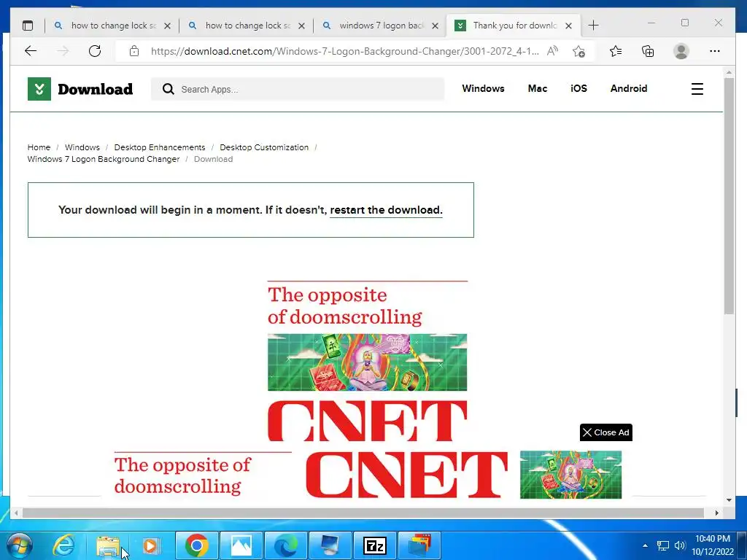Image resolution: width=747 pixels, height=560 pixels.
Task: Open the network tray icon
Action: (x=662, y=545)
